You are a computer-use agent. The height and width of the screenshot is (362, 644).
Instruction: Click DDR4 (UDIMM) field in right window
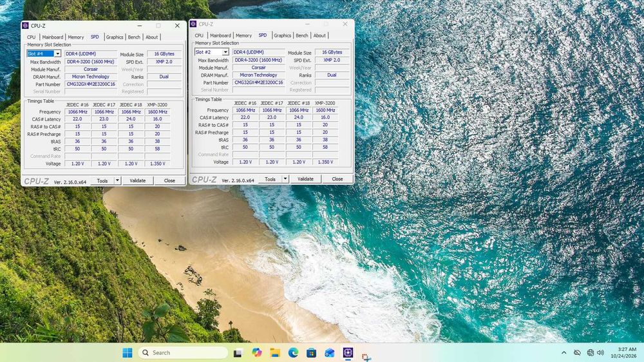[259, 52]
